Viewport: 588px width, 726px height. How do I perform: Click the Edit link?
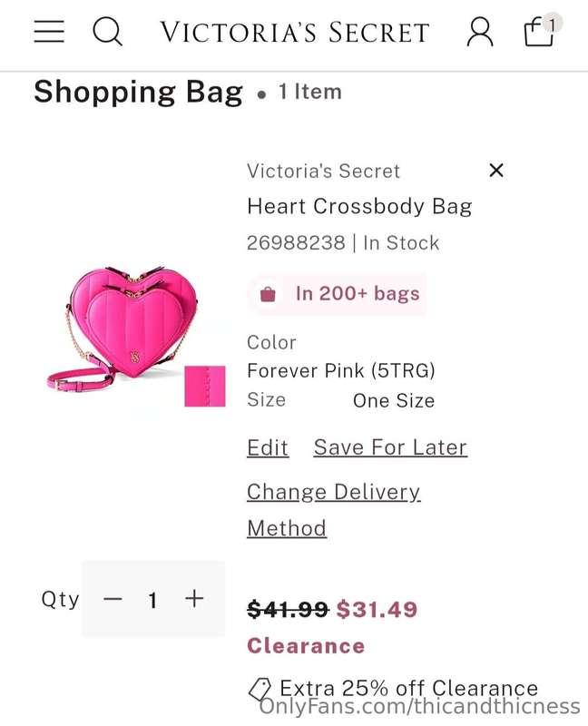(x=268, y=447)
